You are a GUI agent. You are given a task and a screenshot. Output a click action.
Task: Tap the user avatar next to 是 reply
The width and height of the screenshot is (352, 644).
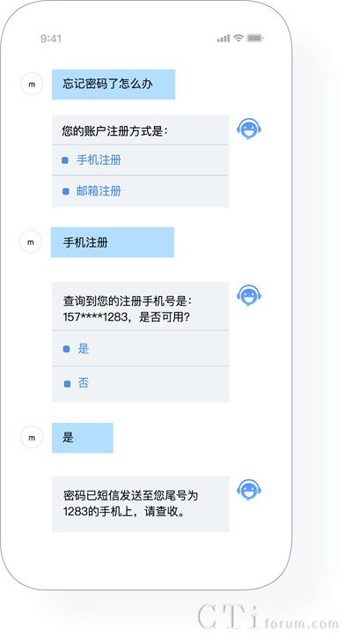coord(32,438)
